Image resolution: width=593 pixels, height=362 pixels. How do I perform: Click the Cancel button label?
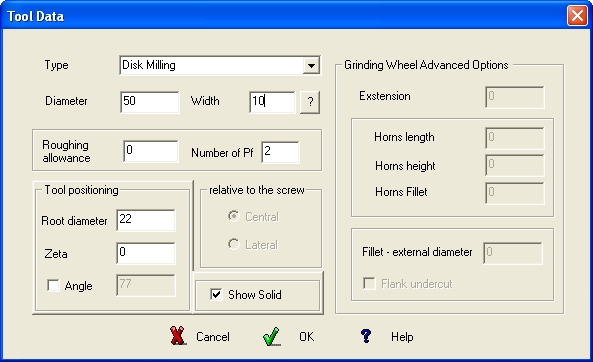(x=213, y=337)
